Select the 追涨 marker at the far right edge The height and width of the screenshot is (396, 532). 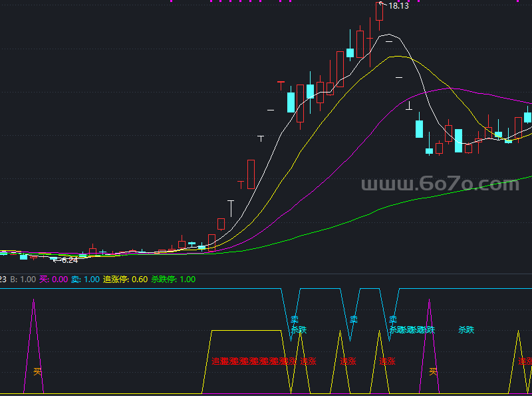click(x=525, y=361)
